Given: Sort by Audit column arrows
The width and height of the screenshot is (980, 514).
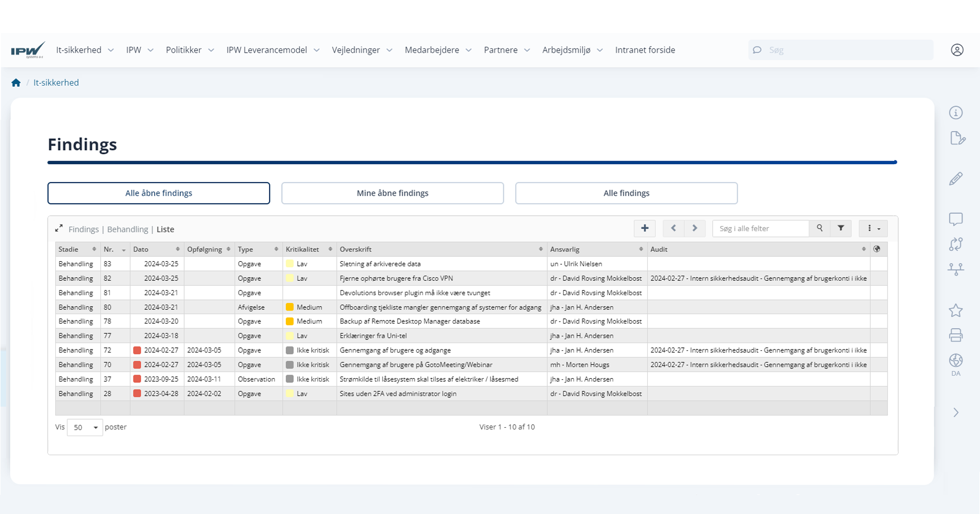Looking at the screenshot, I should point(863,249).
